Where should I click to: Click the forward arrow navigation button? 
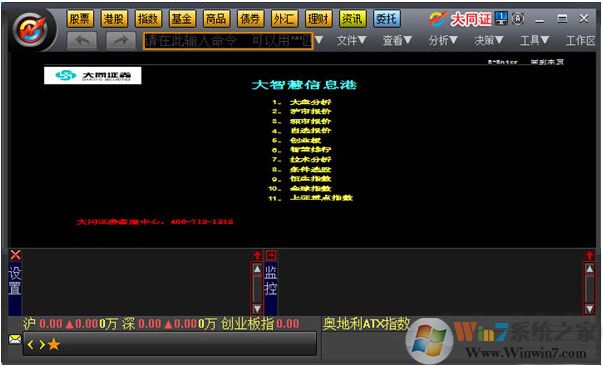click(121, 40)
